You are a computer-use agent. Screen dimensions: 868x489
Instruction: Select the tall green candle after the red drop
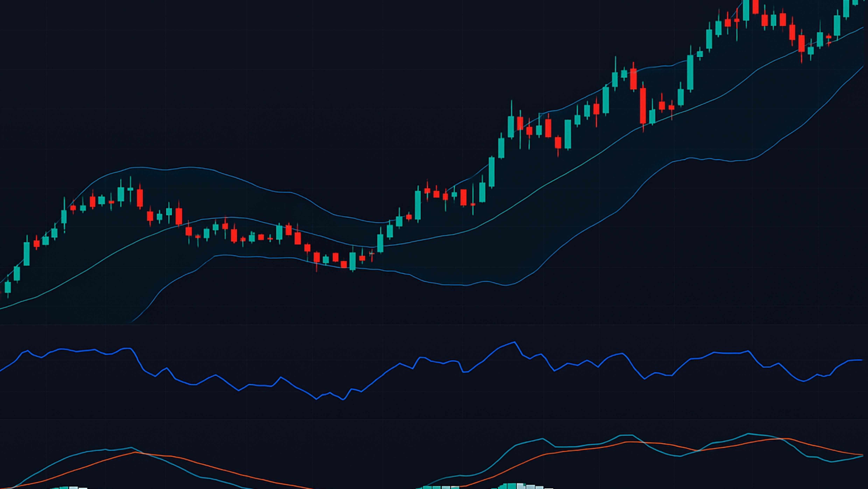click(690, 73)
